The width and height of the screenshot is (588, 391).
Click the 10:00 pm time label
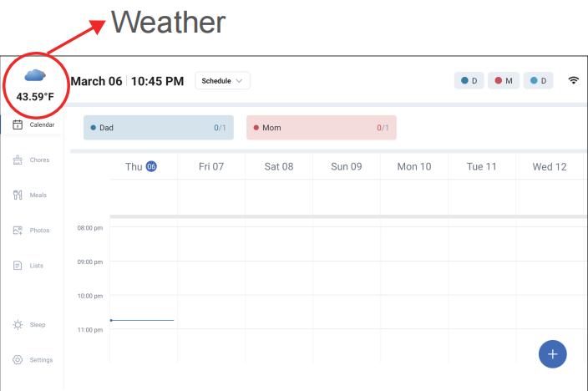click(x=90, y=296)
